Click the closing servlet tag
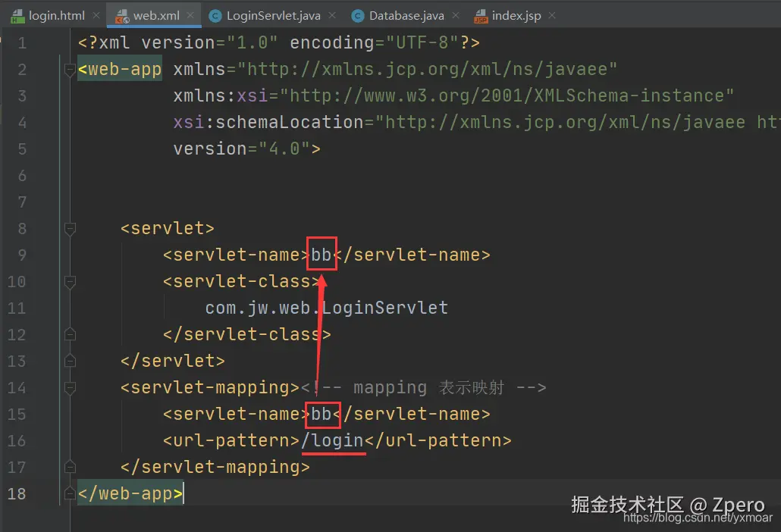Image resolution: width=781 pixels, height=532 pixels. tap(172, 361)
